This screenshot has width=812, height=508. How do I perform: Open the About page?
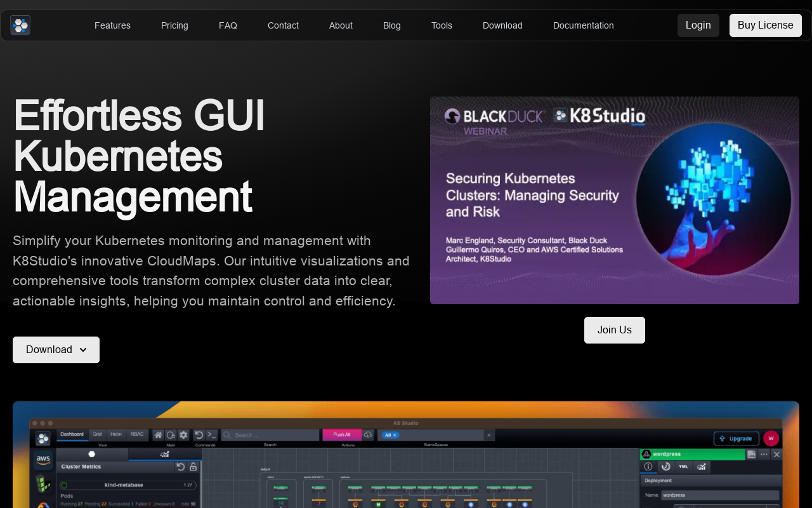341,25
